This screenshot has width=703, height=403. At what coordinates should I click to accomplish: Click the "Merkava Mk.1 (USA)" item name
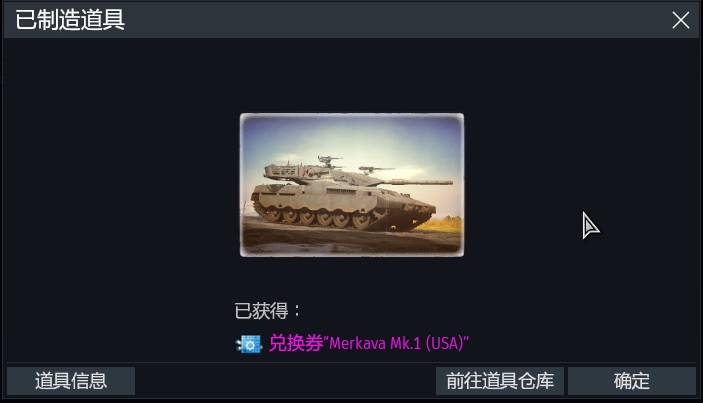click(x=399, y=344)
